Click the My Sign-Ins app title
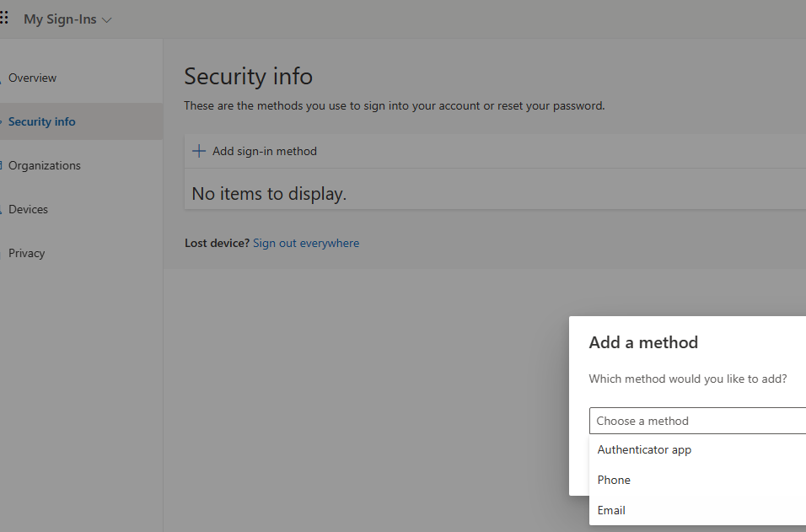Screen dimensions: 806x532 tap(60, 19)
